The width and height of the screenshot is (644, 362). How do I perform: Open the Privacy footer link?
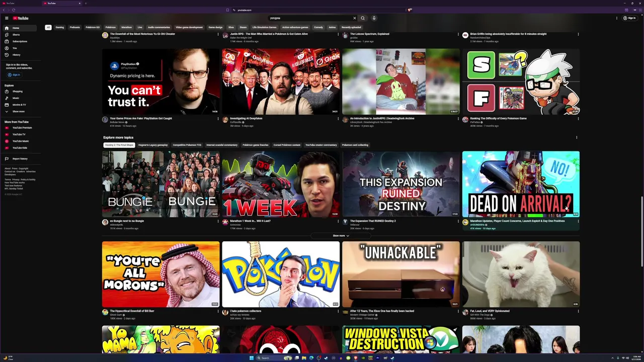point(16,179)
